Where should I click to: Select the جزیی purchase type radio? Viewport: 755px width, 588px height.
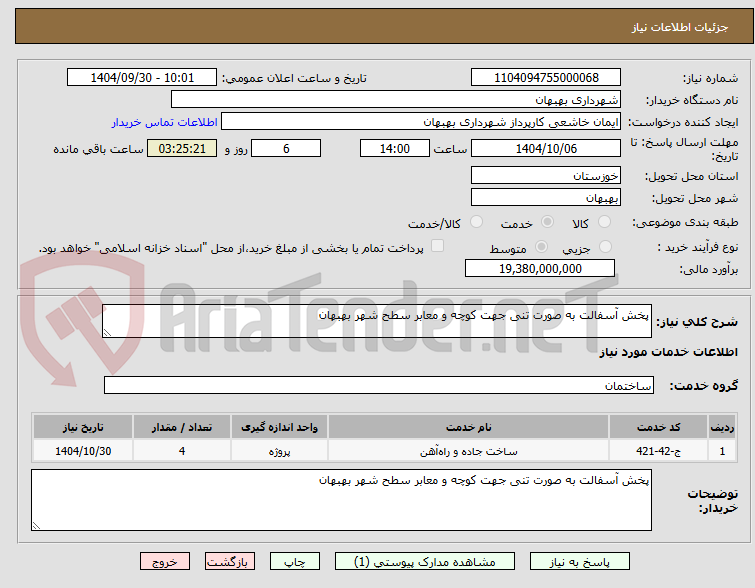605,247
